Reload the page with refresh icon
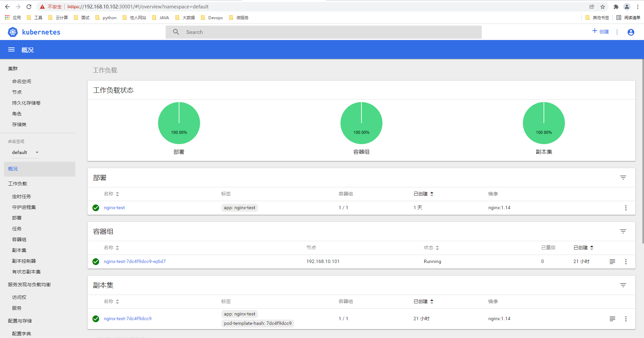The height and width of the screenshot is (338, 644). tap(29, 7)
